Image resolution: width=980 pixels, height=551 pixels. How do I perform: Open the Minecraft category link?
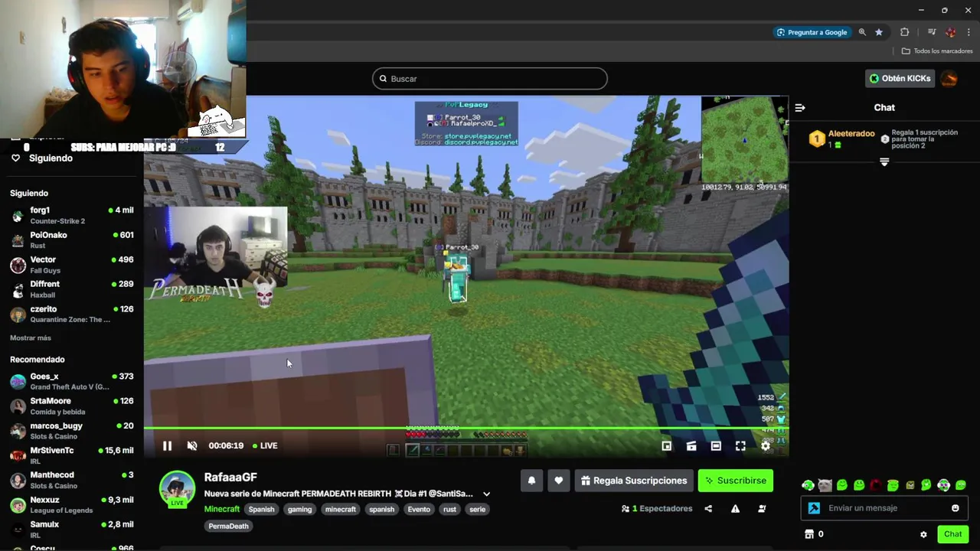coord(222,509)
